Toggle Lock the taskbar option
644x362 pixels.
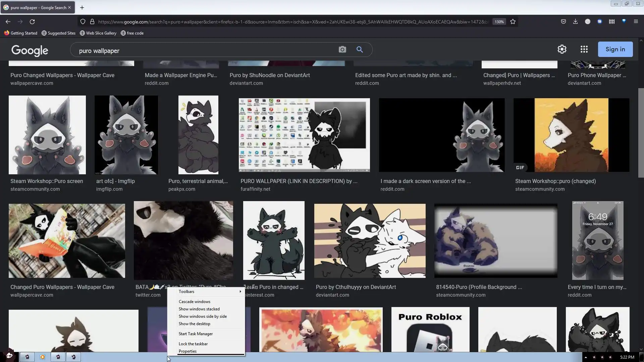click(x=193, y=344)
